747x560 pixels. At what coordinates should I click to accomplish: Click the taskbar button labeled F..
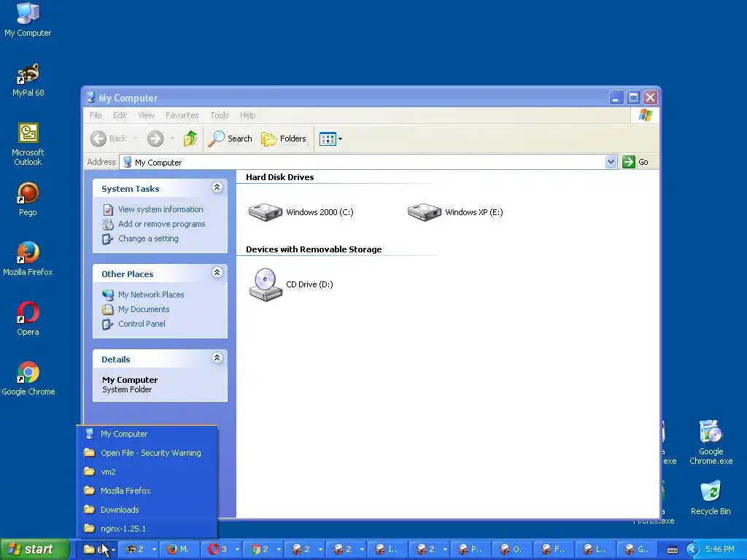(553, 550)
